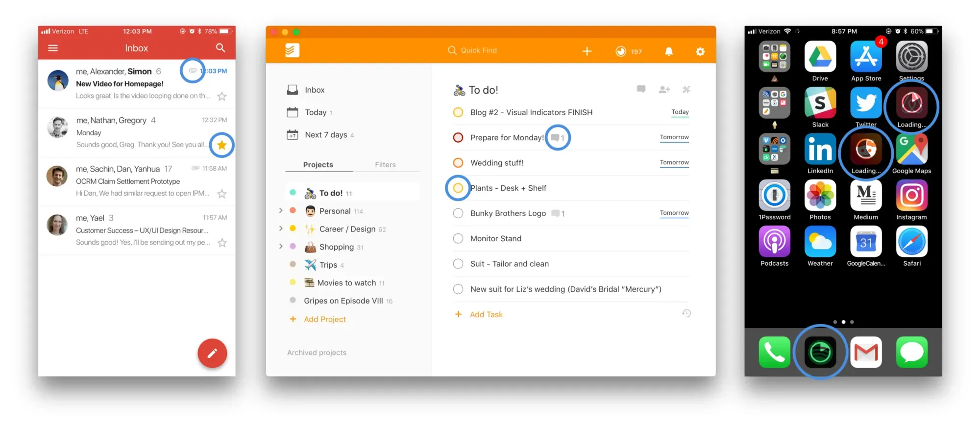Star the OCRM Claim Settlement Prototype email
980x429 pixels.
[222, 194]
